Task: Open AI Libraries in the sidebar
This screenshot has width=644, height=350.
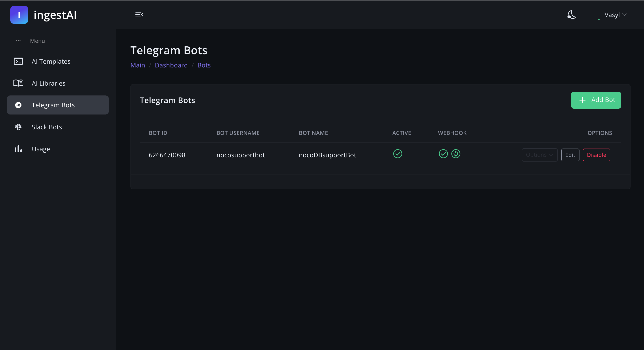Action: click(58, 83)
